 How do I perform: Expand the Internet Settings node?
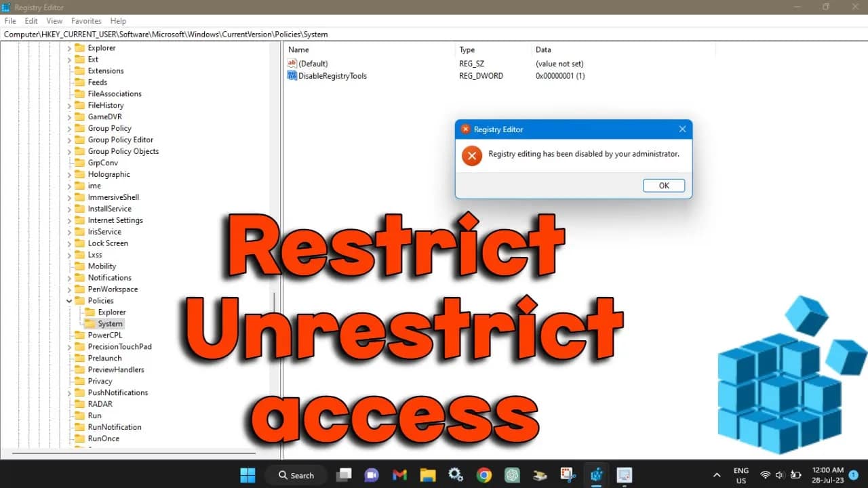tap(70, 220)
